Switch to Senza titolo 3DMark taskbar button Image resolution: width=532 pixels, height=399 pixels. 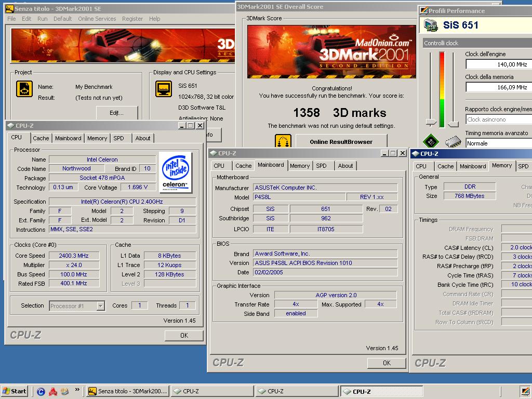(127, 391)
